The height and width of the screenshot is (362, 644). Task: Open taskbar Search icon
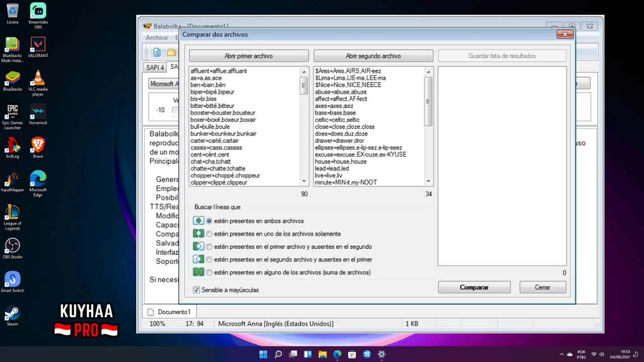[x=278, y=354]
